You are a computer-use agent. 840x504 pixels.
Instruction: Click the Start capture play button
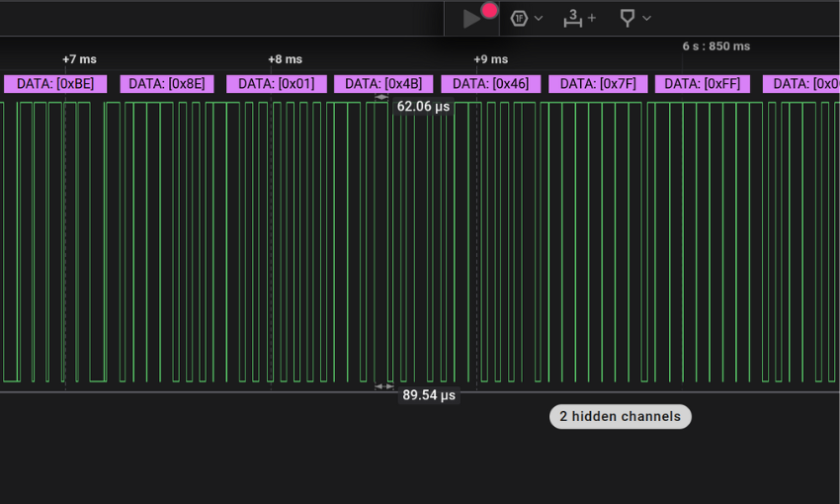click(x=471, y=19)
